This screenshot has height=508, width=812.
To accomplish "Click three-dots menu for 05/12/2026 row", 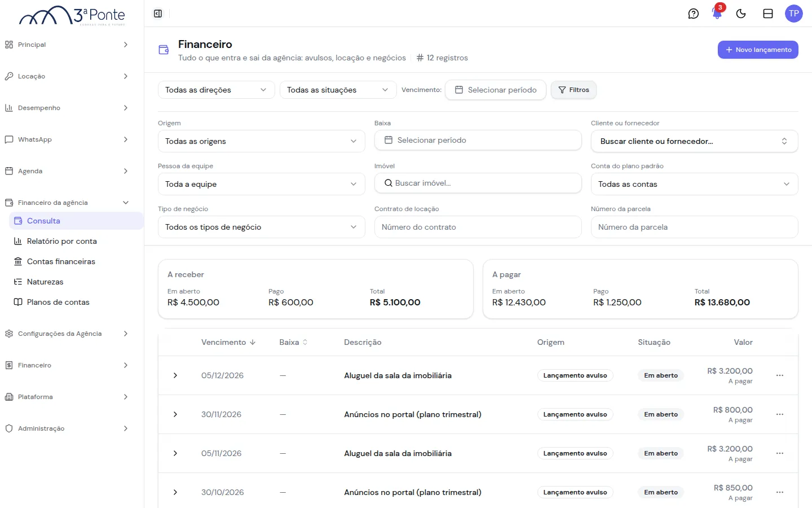I will pyautogui.click(x=780, y=375).
